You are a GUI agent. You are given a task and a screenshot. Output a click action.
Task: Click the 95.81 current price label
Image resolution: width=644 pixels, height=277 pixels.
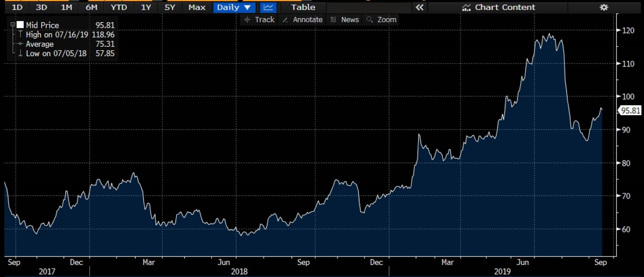pyautogui.click(x=630, y=111)
